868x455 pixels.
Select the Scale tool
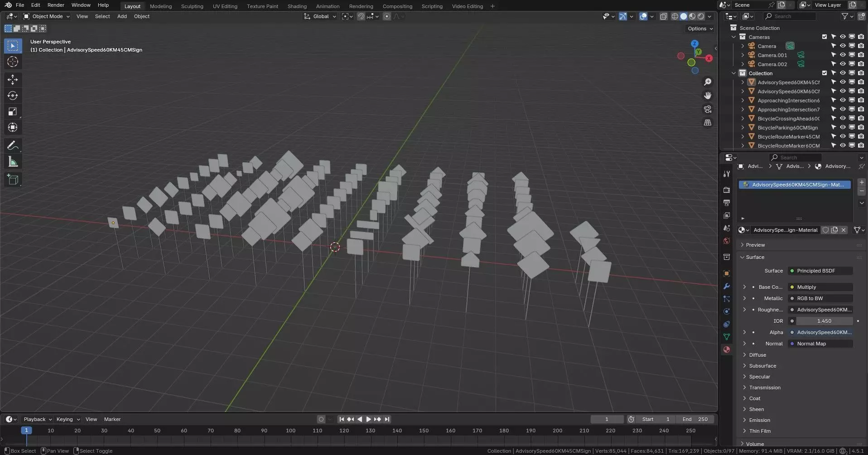click(x=13, y=111)
